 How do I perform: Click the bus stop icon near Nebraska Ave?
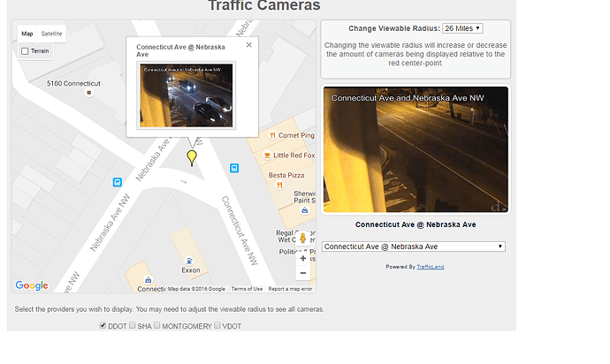(118, 182)
